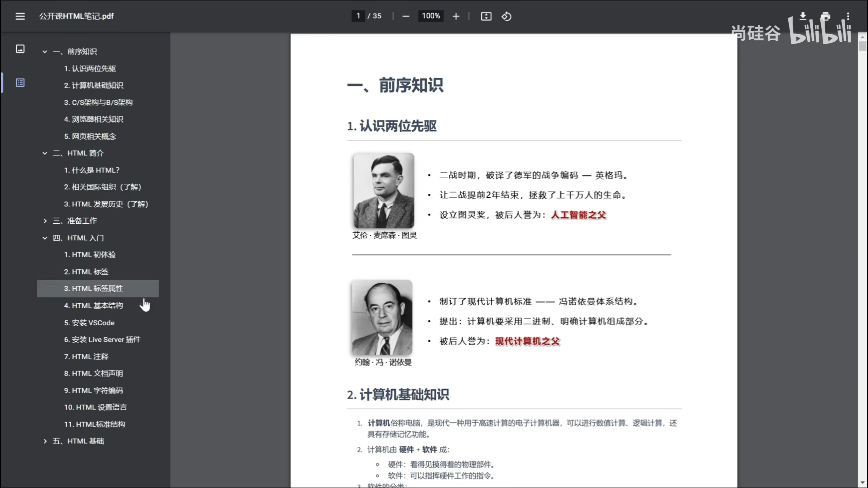Select 3. HTML 标签属性 in outline

(x=98, y=289)
